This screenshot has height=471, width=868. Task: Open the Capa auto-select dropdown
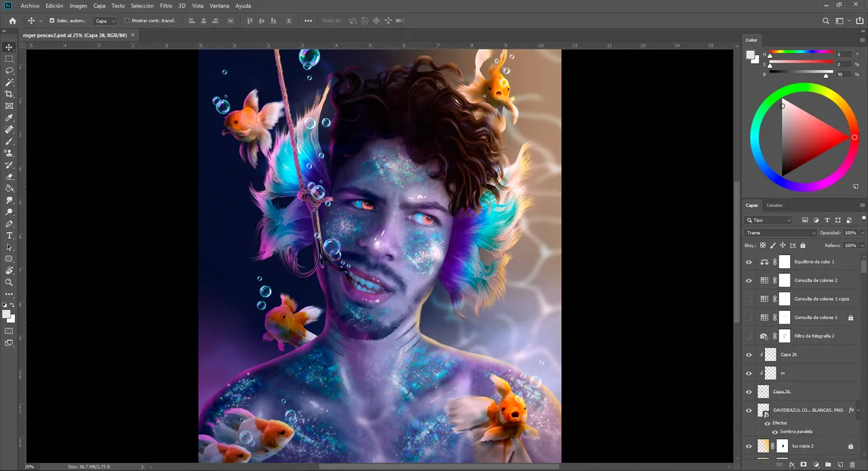pos(104,21)
